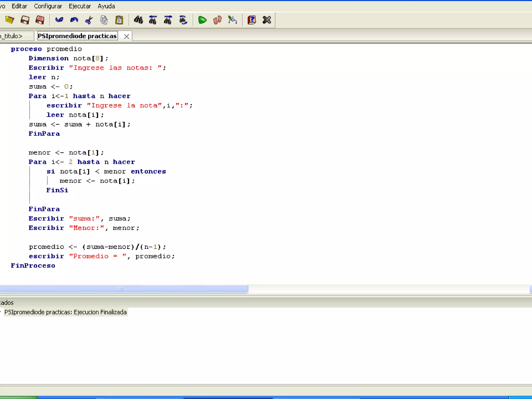
Task: Click the Cut scissors icon
Action: (89, 20)
